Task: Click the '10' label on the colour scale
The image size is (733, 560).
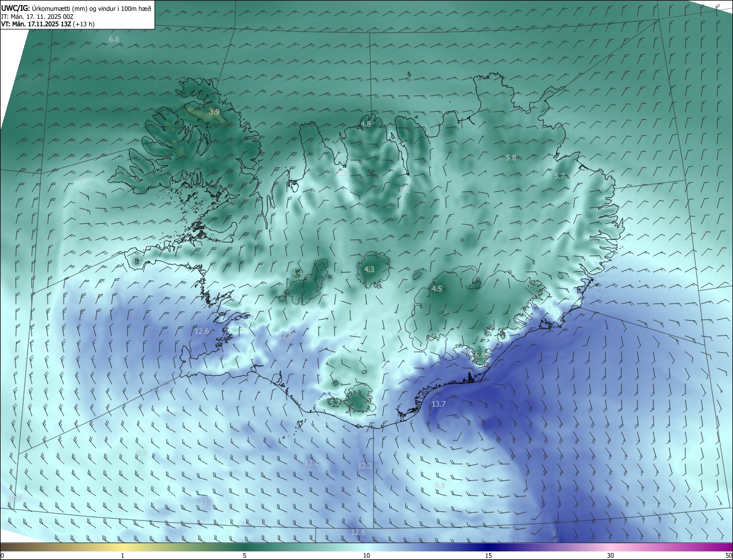Action: pos(366,555)
